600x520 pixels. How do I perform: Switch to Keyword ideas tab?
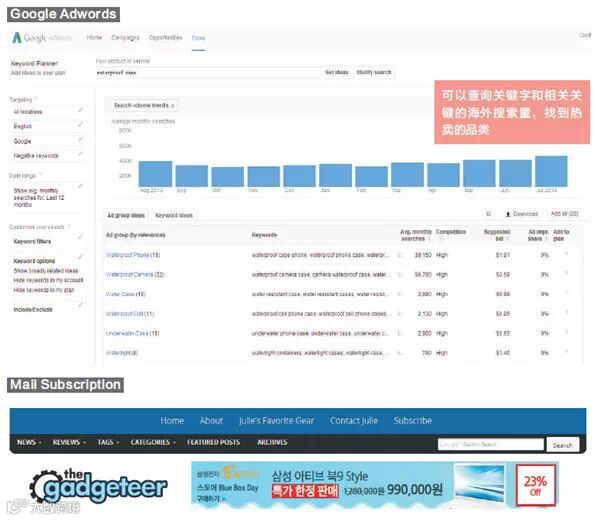tap(174, 215)
